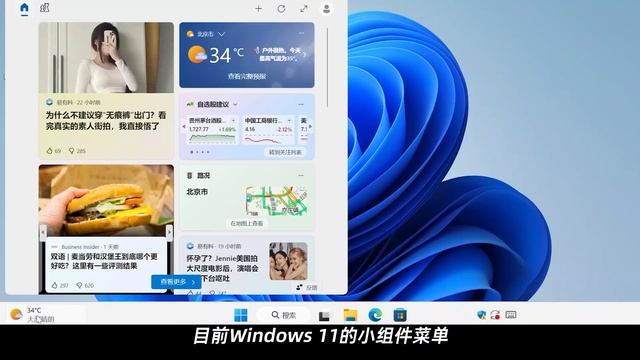This screenshot has height=360, width=640.
Task: Refresh the widgets feed
Action: 281,9
